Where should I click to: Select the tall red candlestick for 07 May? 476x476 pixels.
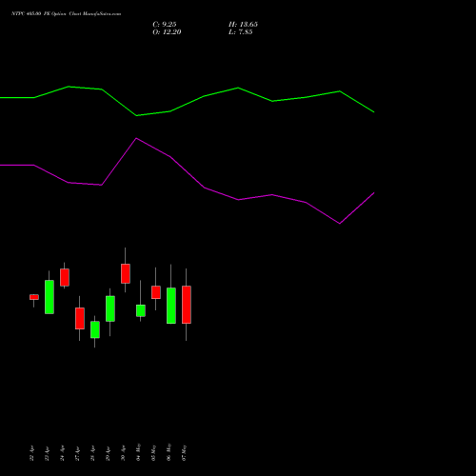click(x=187, y=305)
